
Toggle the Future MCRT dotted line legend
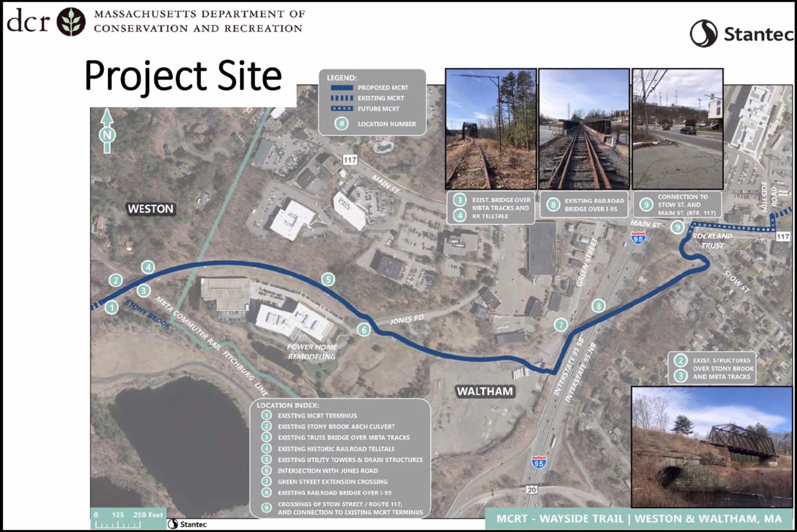click(x=376, y=109)
